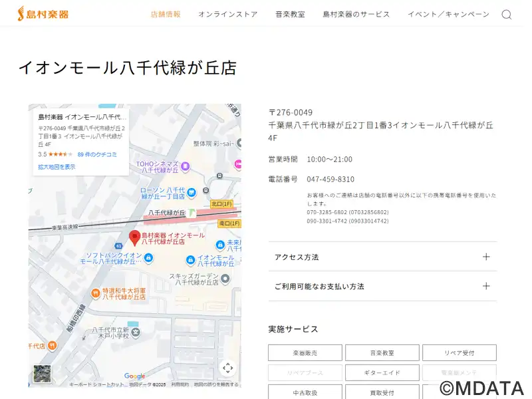The image size is (532, 399).
Task: Open the 89 件のクチコミ reviews link
Action: tap(97, 154)
